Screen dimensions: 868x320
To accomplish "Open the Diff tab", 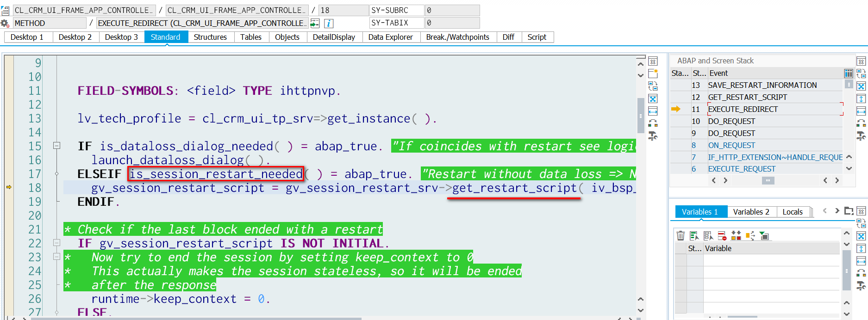I will pos(508,37).
